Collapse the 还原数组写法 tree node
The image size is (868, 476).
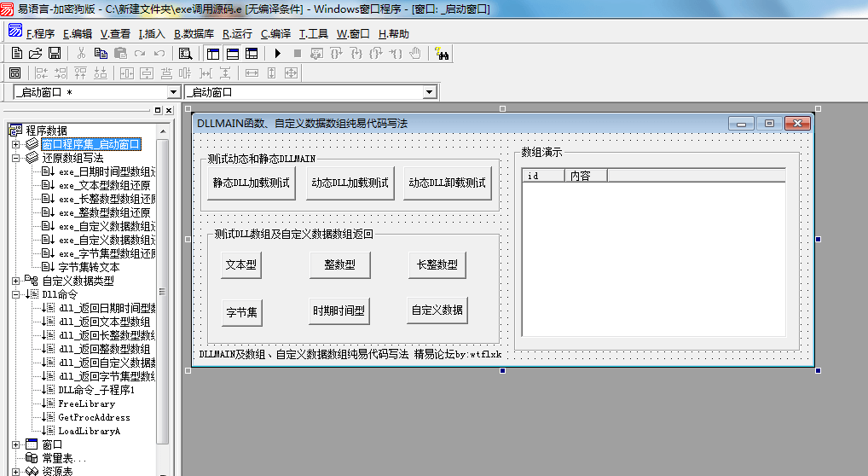click(x=15, y=158)
